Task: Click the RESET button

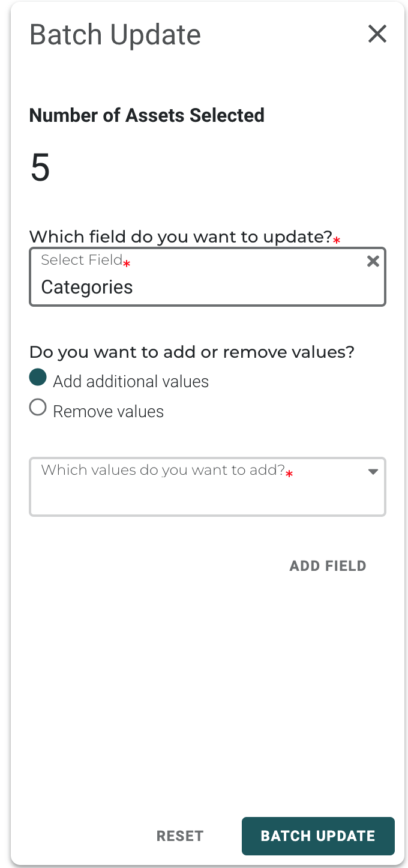Action: click(180, 836)
